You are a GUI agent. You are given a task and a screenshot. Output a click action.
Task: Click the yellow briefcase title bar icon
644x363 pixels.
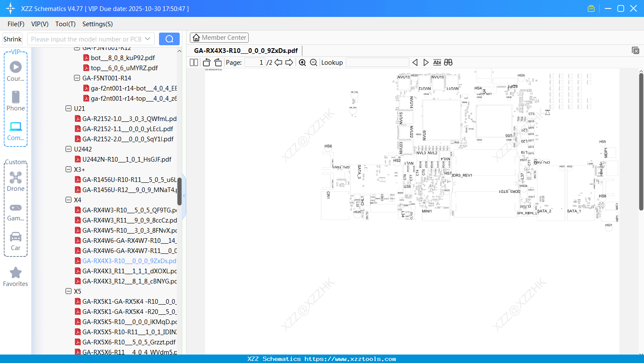click(591, 8)
